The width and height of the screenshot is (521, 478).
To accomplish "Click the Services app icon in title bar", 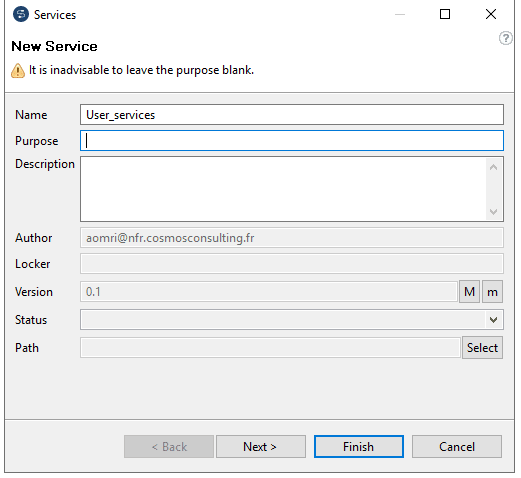I will click(x=21, y=14).
